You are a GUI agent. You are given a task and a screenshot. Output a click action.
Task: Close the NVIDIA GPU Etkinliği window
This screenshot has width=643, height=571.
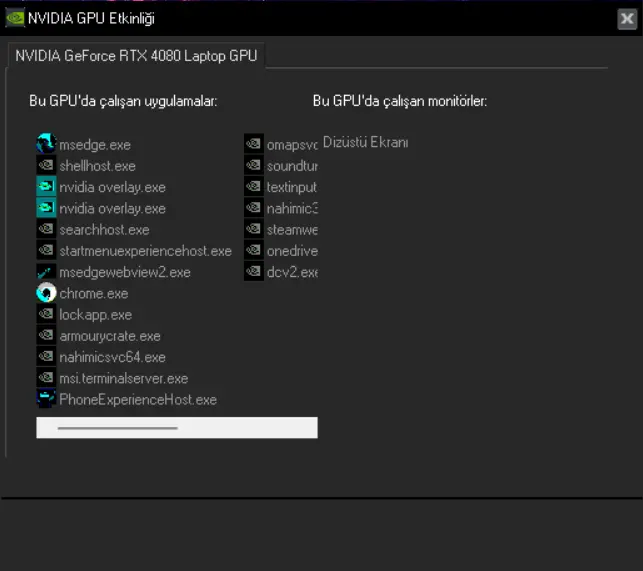pos(627,18)
